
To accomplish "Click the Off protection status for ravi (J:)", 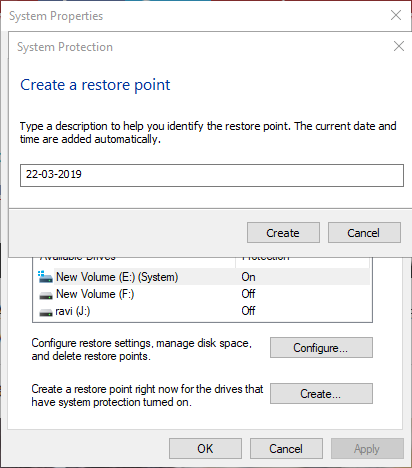I will pos(248,311).
